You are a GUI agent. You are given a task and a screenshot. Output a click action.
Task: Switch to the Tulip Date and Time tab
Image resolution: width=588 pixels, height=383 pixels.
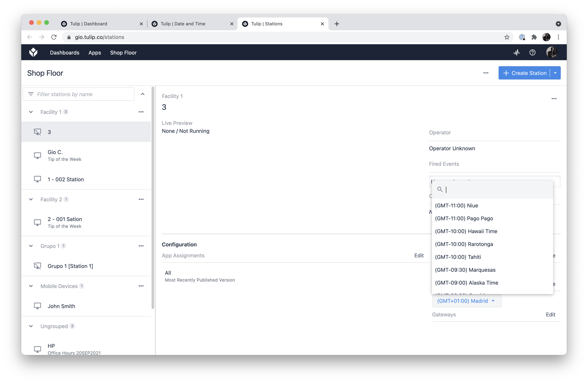coord(183,24)
